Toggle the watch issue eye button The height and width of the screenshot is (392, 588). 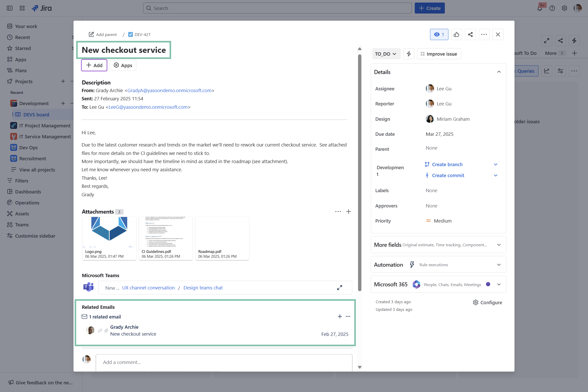point(439,34)
